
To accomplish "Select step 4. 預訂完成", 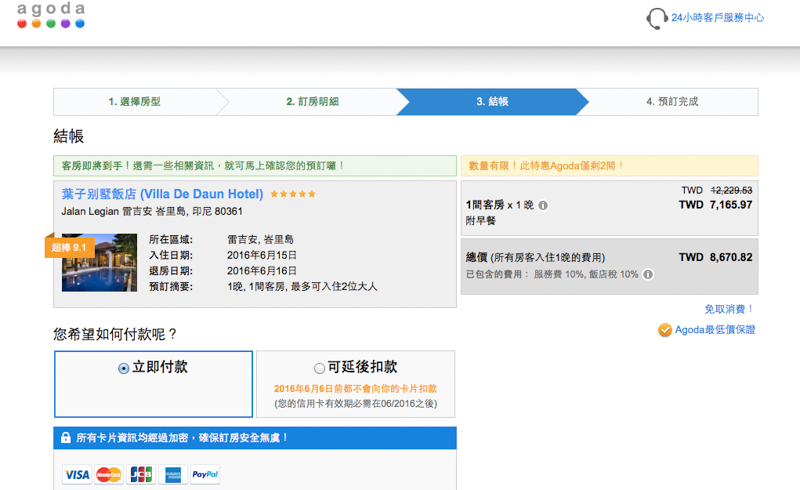I will click(x=672, y=102).
